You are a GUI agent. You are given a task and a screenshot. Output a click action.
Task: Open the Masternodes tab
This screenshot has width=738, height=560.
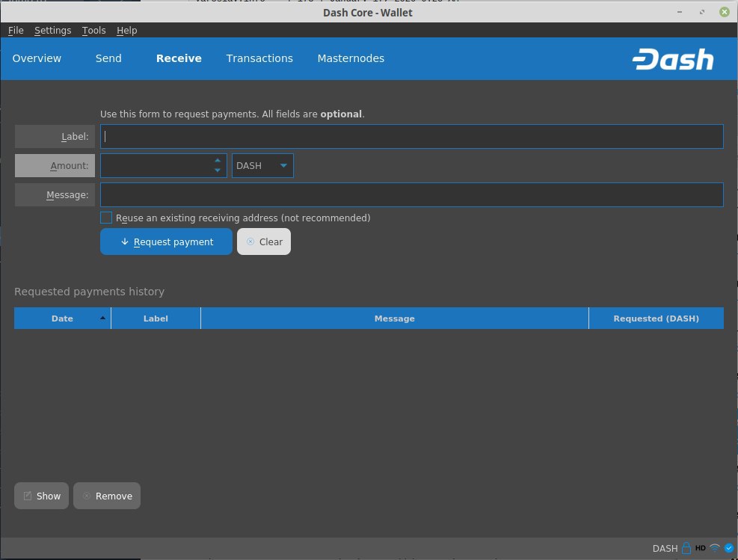(x=351, y=58)
